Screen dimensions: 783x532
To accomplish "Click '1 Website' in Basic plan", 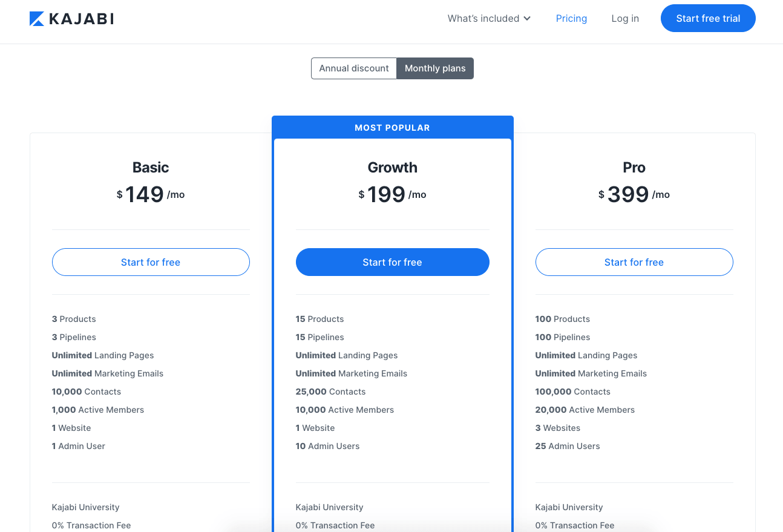I will click(71, 428).
